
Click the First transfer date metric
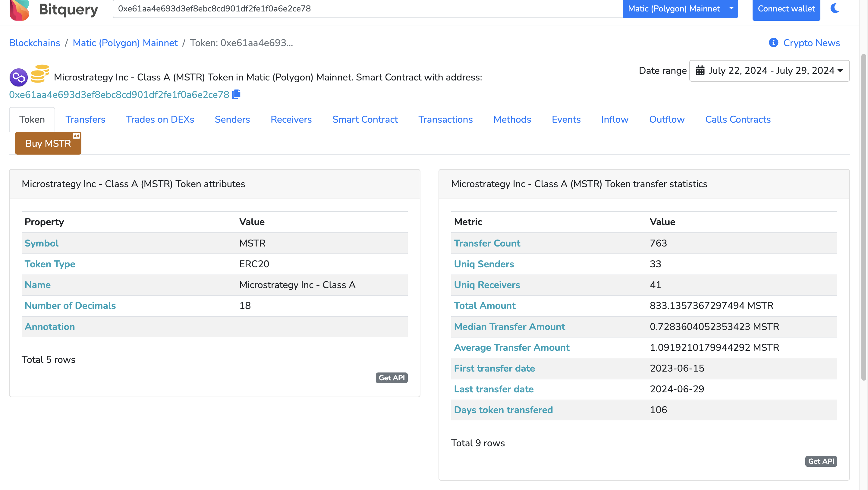pyautogui.click(x=494, y=368)
